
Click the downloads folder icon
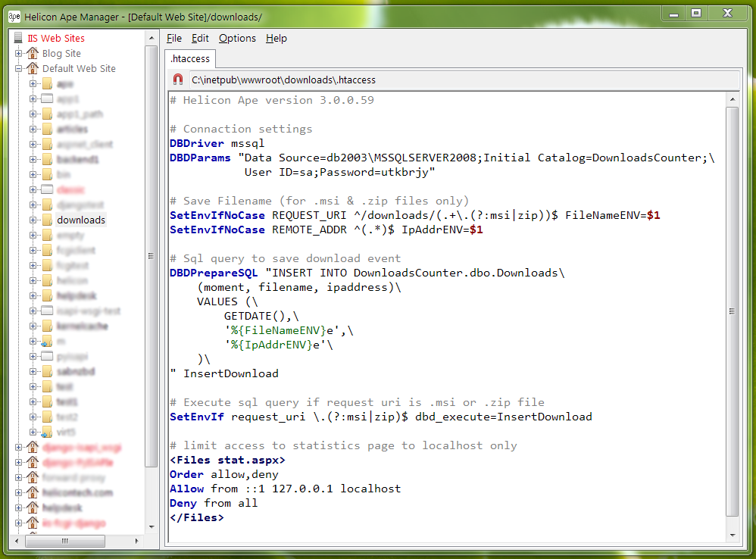pyautogui.click(x=47, y=220)
